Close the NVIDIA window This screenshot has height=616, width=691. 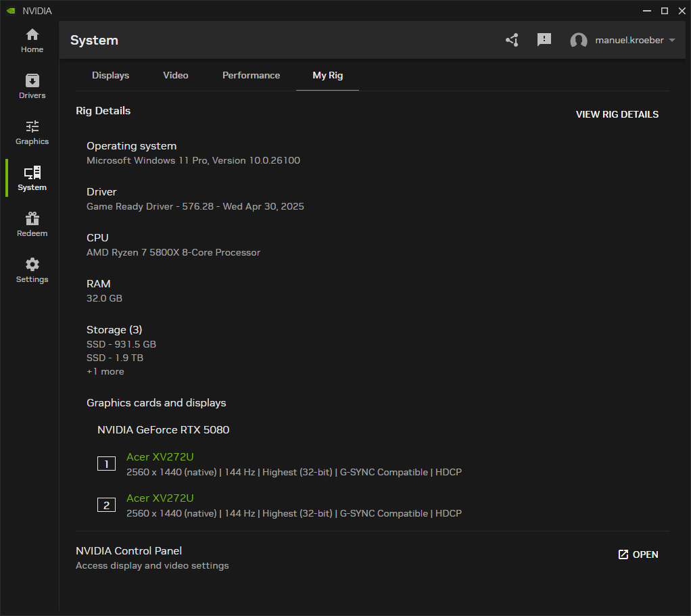click(x=682, y=11)
